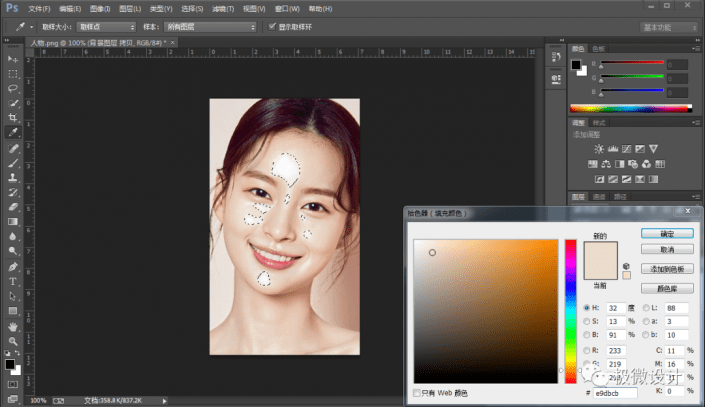This screenshot has height=407, width=705.
Task: Select the Rectangular Marquee tool
Action: pos(13,74)
